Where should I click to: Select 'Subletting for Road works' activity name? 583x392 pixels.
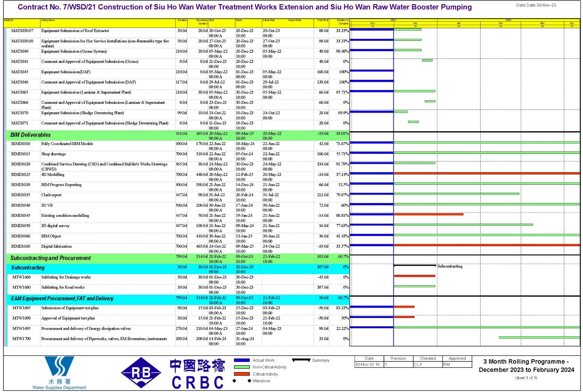[63, 287]
